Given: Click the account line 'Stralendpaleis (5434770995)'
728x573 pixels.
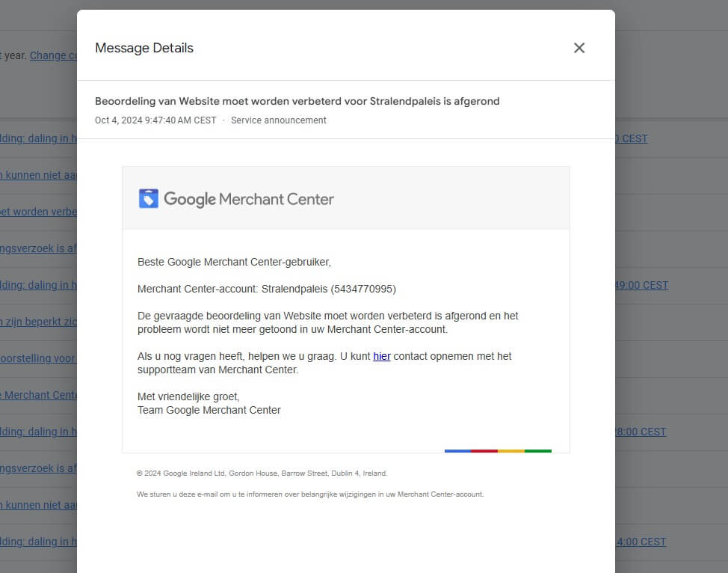Looking at the screenshot, I should [329, 289].
